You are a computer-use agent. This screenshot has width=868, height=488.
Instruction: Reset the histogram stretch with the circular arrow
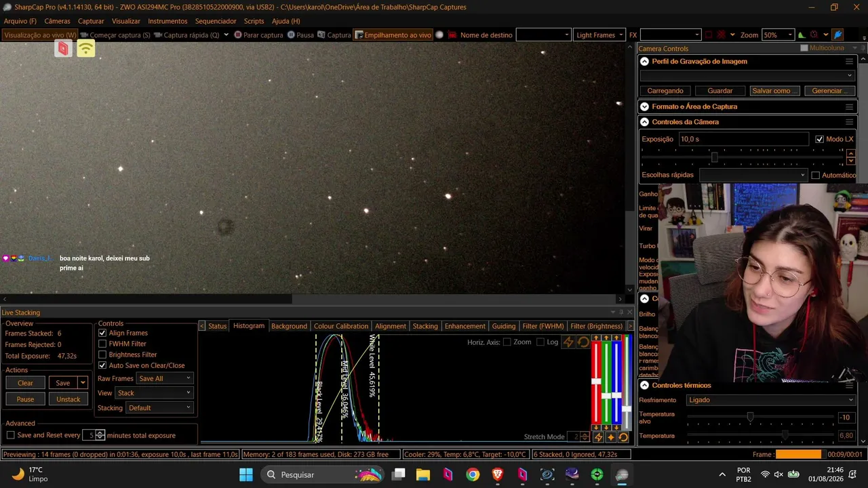click(x=583, y=342)
